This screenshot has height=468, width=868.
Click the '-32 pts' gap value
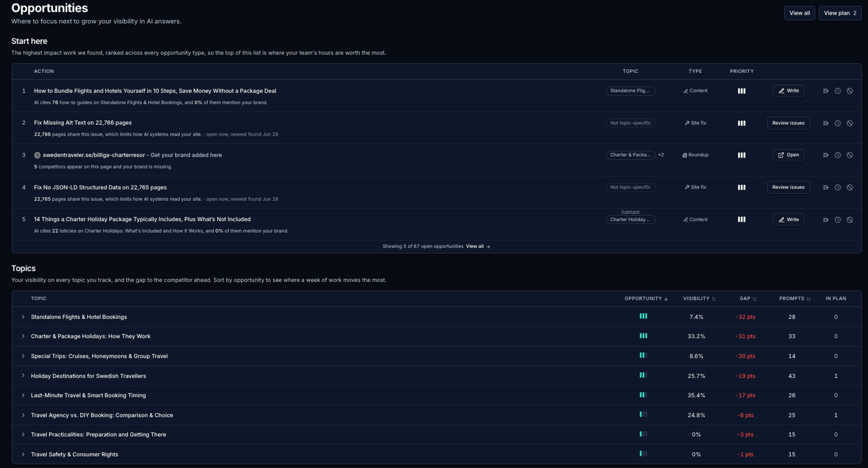click(745, 317)
